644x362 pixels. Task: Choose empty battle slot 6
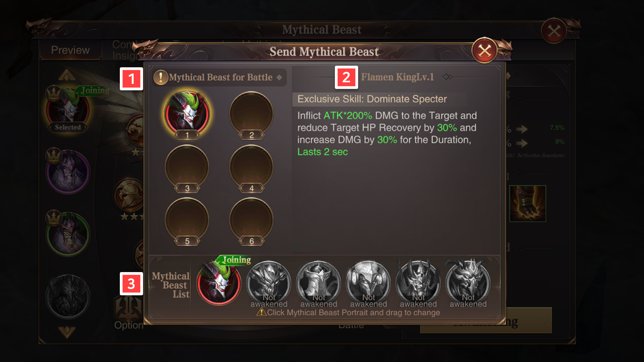[251, 220]
